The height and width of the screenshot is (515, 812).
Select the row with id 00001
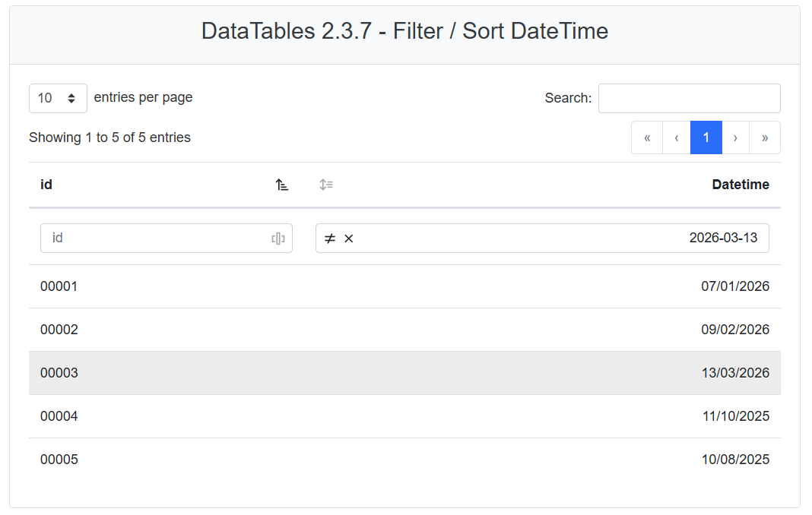[x=59, y=286]
